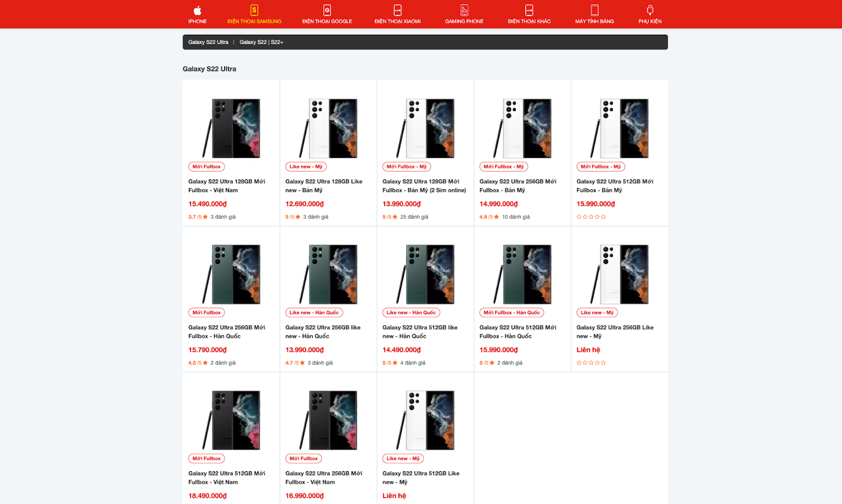Select the accessories ('Phụ kiện') icon
The width and height of the screenshot is (842, 504).
tap(650, 10)
